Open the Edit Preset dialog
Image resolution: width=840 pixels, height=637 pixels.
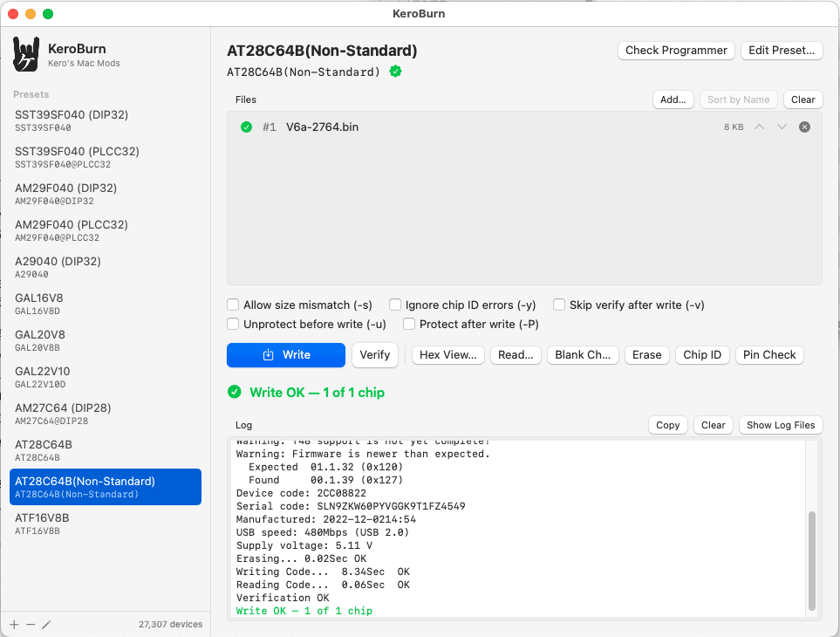click(x=782, y=51)
